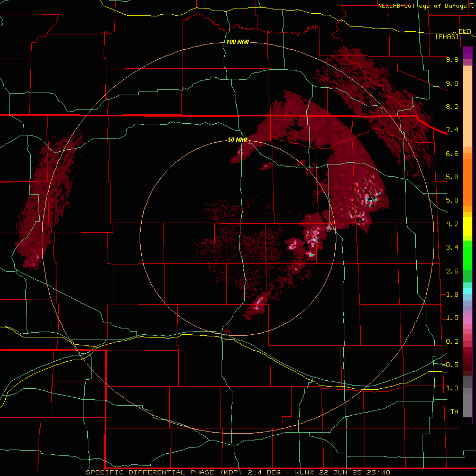Click the 1.0 value on the color scale
This screenshot has width=476, height=476.
452,318
